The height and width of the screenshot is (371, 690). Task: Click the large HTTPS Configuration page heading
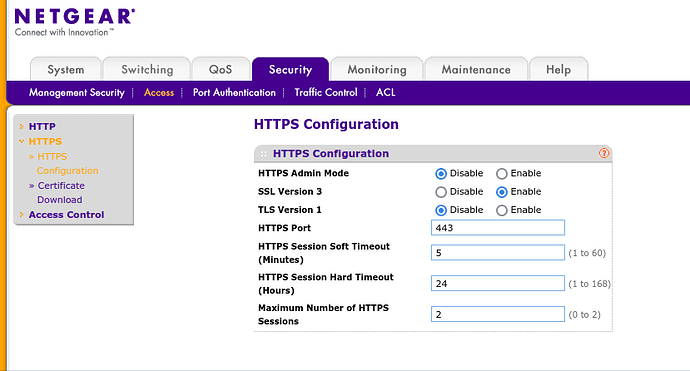[x=326, y=124]
